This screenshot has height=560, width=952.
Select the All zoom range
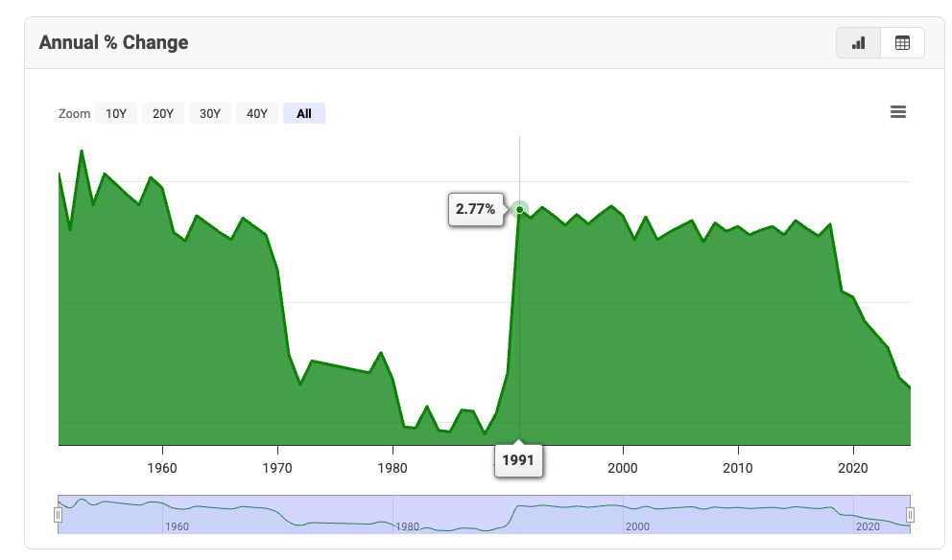[304, 114]
